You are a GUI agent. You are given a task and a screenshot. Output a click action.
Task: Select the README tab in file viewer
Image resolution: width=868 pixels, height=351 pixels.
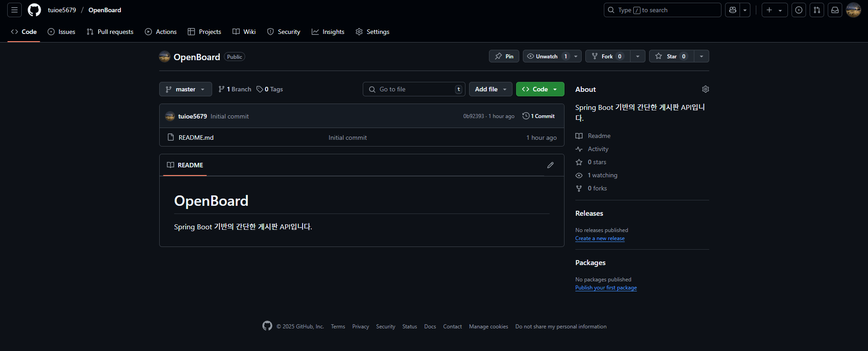click(185, 165)
